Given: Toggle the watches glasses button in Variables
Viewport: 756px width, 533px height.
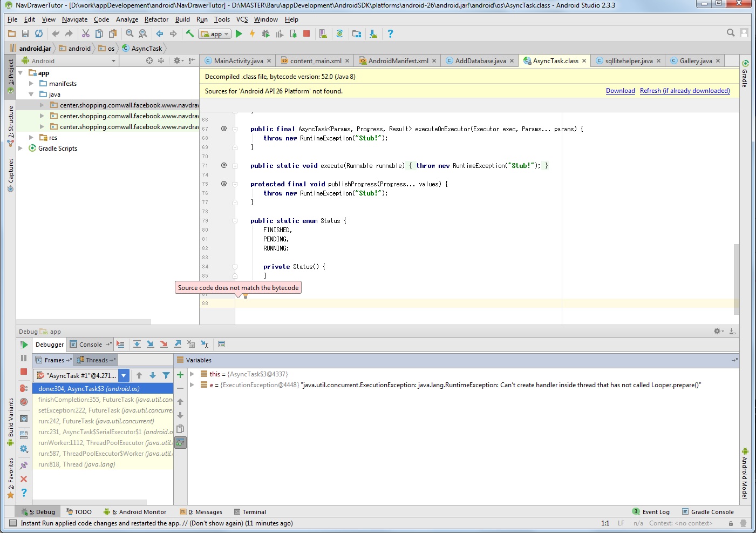Looking at the screenshot, I should (180, 443).
